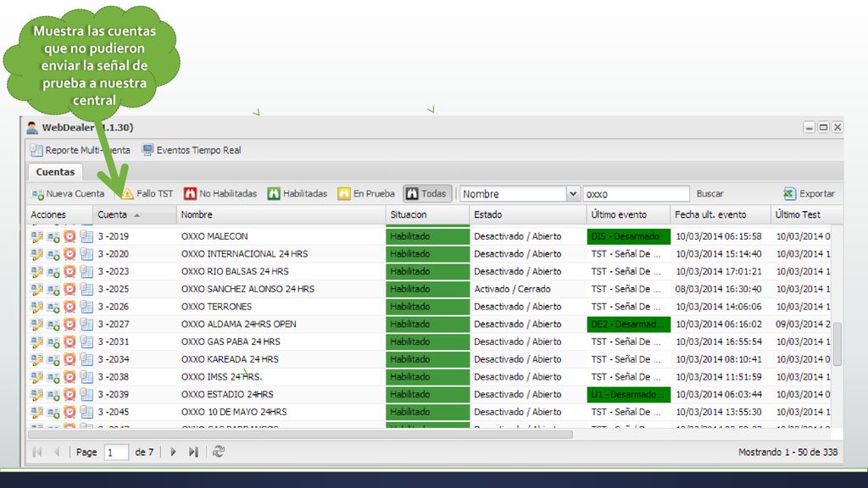Switch to the Cuentas tab
The height and width of the screenshot is (488, 868).
(55, 172)
